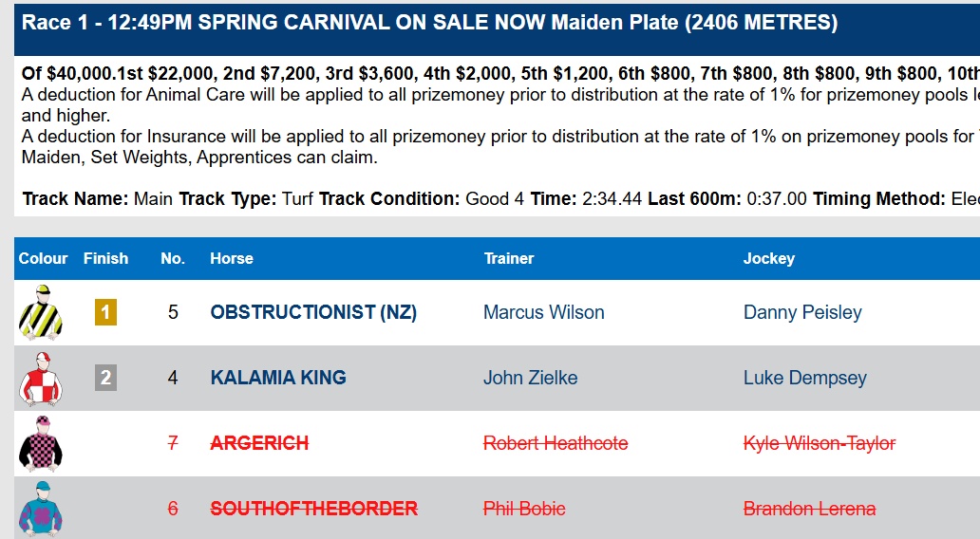Open trainer Phil Bobic's page

pyautogui.click(x=524, y=509)
